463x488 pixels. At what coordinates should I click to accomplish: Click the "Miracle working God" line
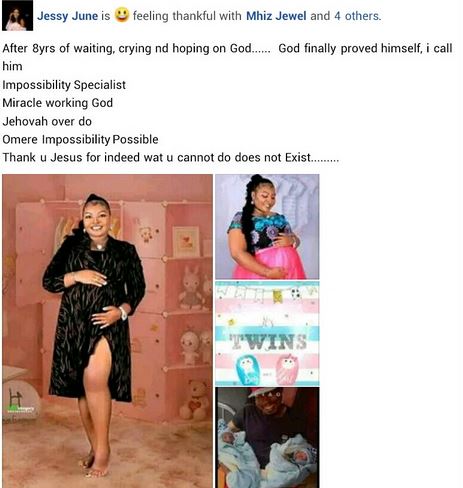coord(58,103)
